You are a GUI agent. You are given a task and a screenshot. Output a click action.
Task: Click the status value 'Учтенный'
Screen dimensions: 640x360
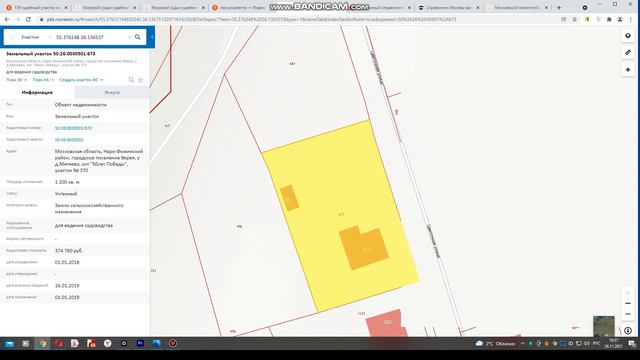(x=66, y=194)
